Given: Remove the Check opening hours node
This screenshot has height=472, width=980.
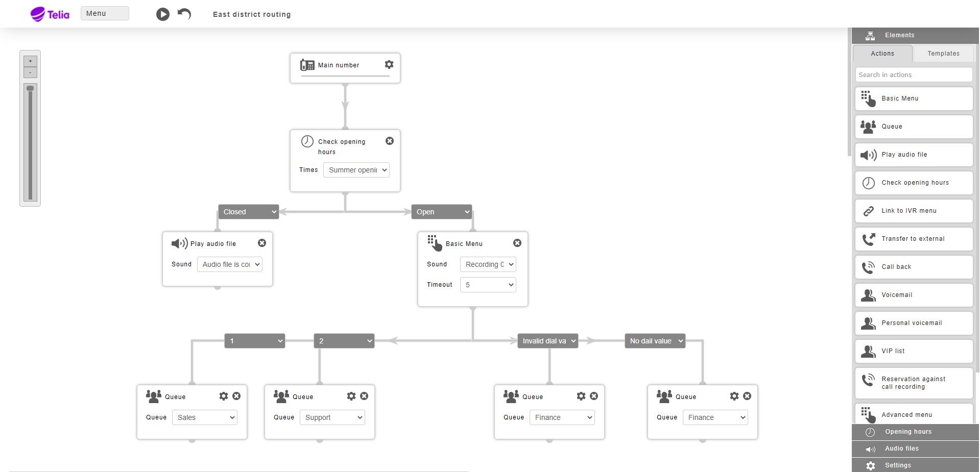Looking at the screenshot, I should tap(390, 141).
